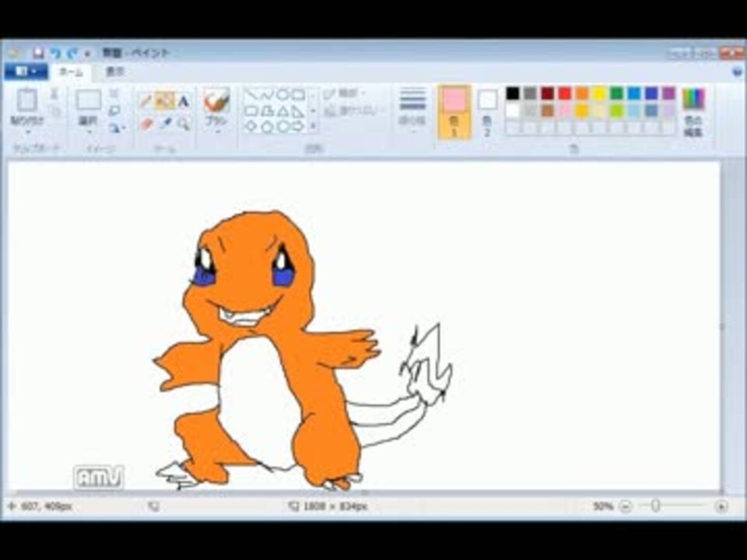Pick the white palette swatch

513,111
